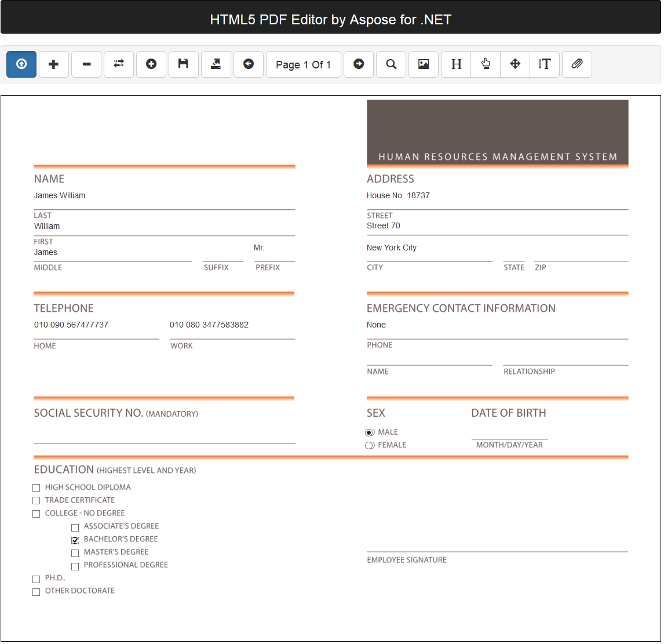
Task: Go to the previous page arrow
Action: click(x=249, y=64)
